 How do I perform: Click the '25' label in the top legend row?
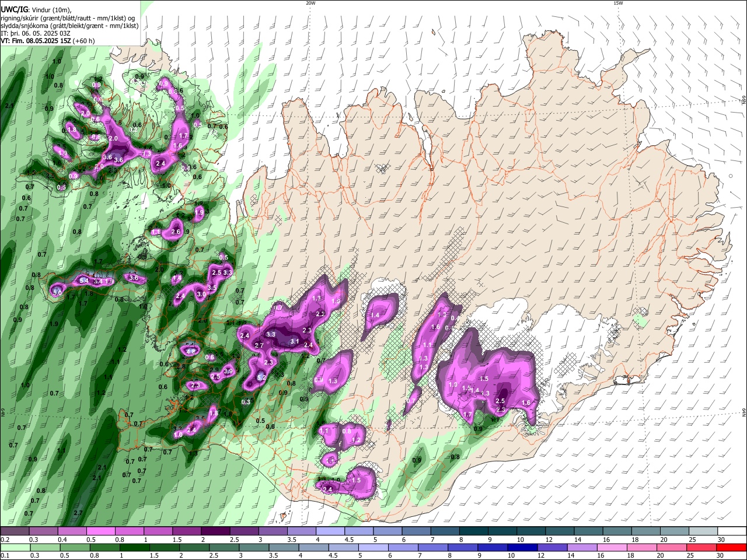(x=692, y=540)
